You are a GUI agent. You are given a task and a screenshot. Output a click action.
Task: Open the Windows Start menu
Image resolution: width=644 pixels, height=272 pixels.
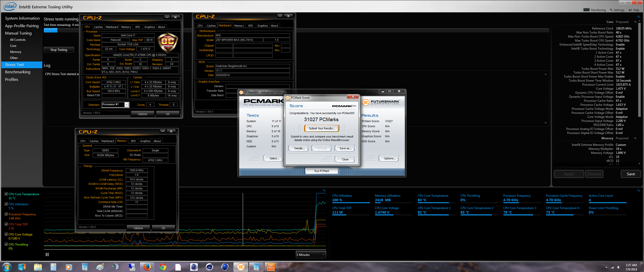point(7,267)
